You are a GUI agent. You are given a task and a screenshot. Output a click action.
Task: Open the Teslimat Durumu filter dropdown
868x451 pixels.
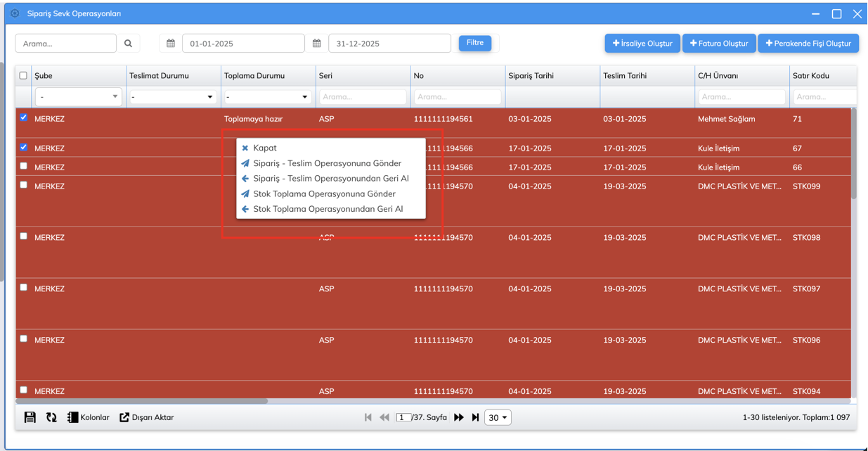click(172, 97)
